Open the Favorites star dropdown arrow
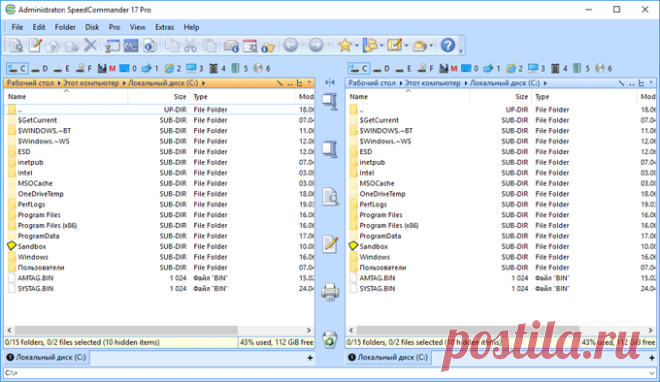The height and width of the screenshot is (382, 660). 357,45
